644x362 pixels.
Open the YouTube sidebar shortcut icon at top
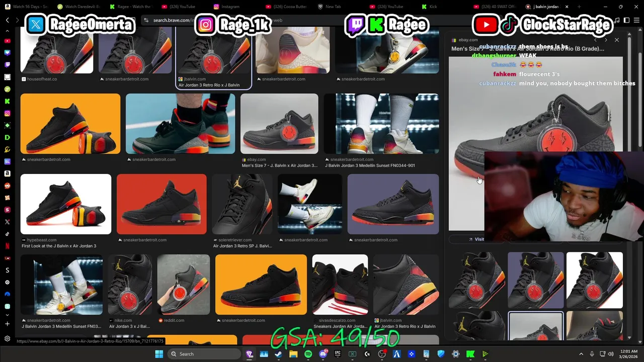coord(7,41)
